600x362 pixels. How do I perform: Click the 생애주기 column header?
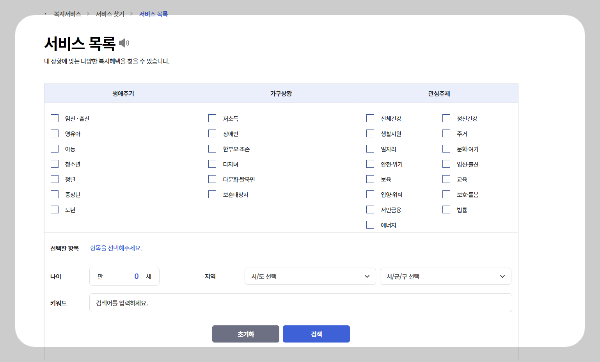(x=123, y=93)
